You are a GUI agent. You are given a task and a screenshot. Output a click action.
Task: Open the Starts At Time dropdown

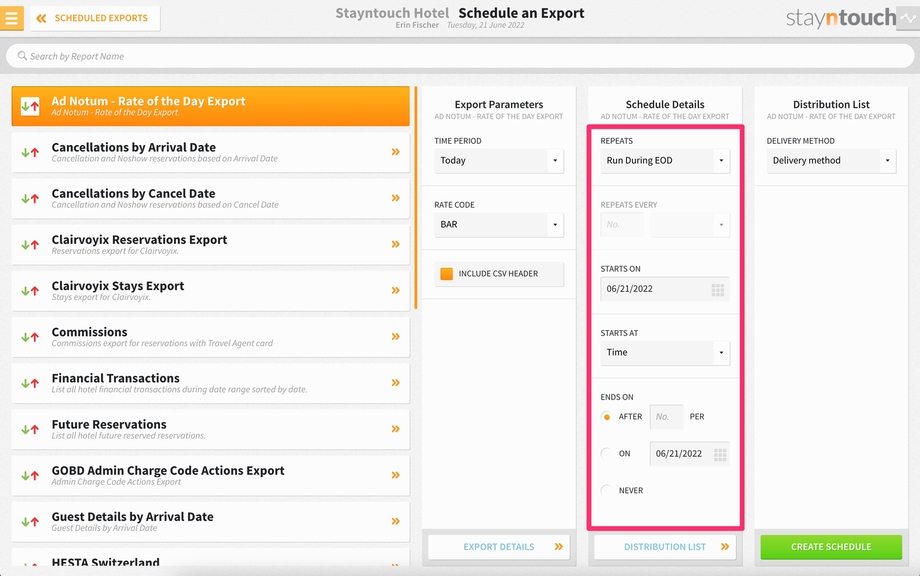tap(665, 353)
